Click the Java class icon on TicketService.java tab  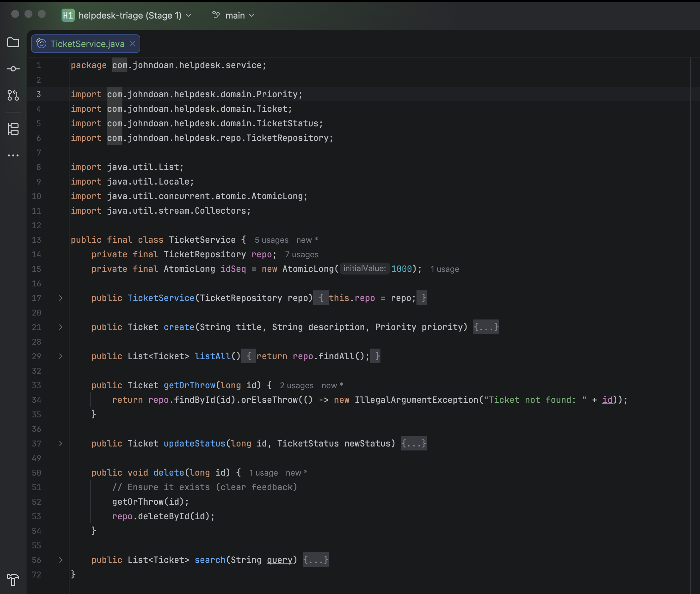pyautogui.click(x=41, y=43)
